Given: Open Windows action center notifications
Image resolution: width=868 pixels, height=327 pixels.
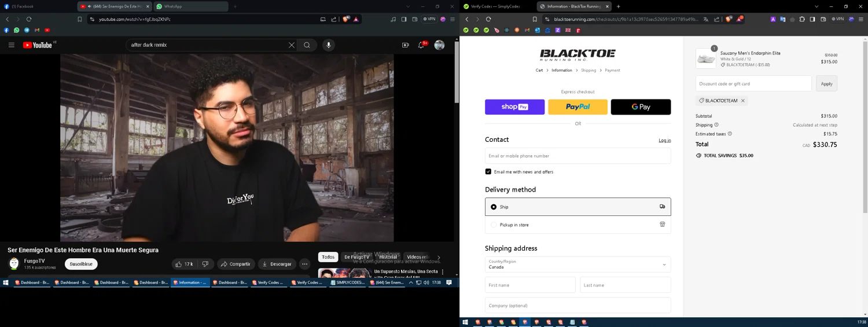Looking at the screenshot, I should point(448,282).
